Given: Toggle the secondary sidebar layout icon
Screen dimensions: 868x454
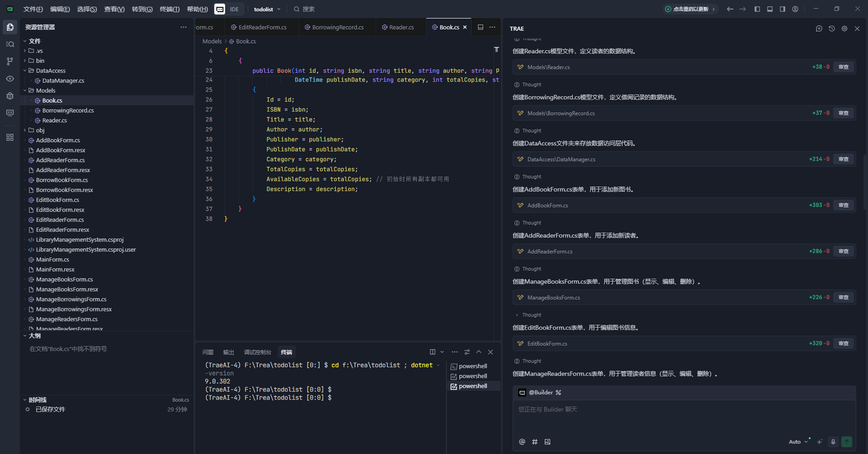Looking at the screenshot, I should coord(783,9).
